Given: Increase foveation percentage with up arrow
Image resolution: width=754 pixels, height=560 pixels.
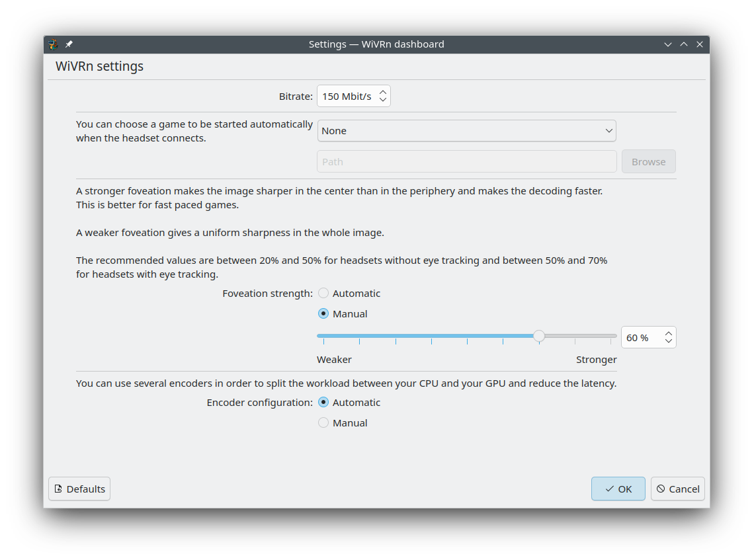Looking at the screenshot, I should click(x=668, y=333).
